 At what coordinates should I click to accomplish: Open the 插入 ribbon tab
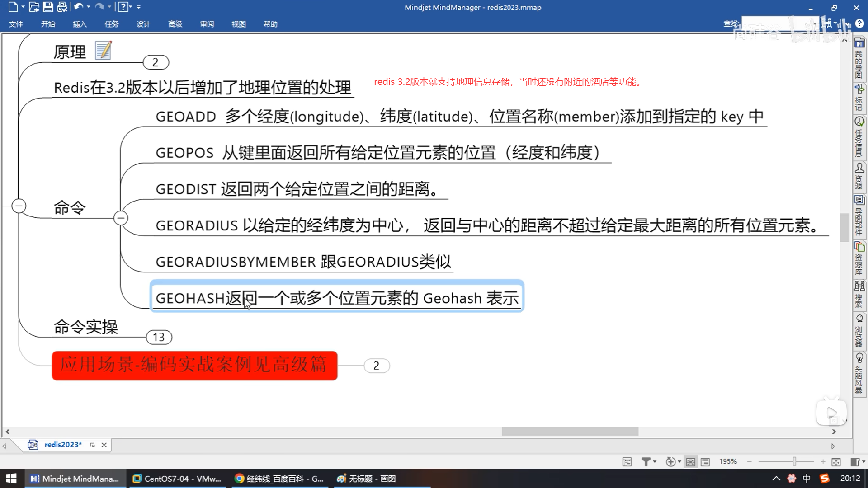(x=80, y=24)
